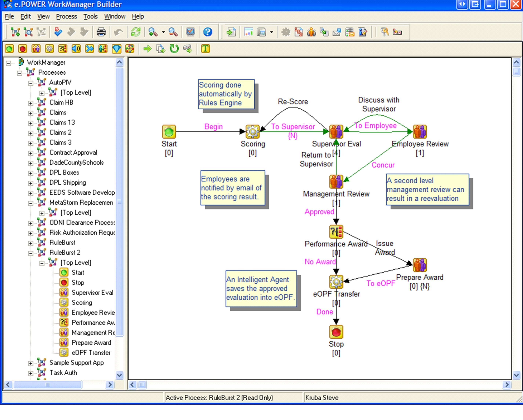523x420 pixels.
Task: Select Prepare Award in the process tree
Action: click(91, 343)
